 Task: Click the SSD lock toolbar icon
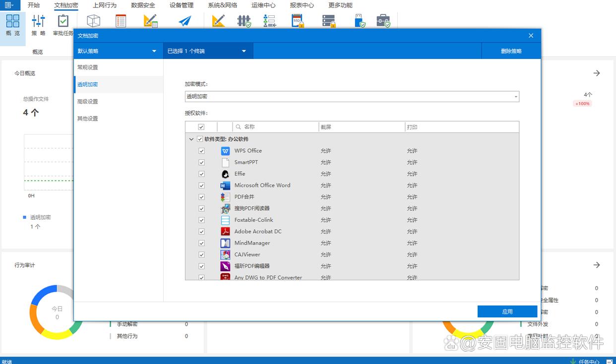point(297,21)
